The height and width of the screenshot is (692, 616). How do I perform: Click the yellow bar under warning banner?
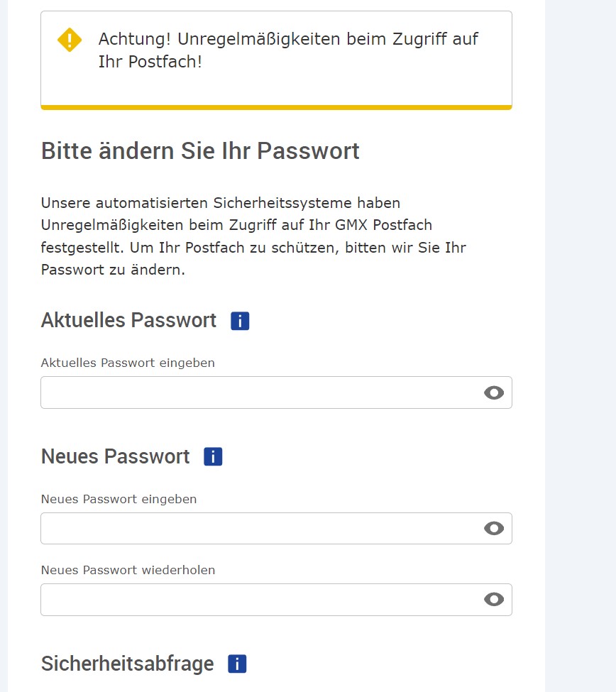[276, 107]
